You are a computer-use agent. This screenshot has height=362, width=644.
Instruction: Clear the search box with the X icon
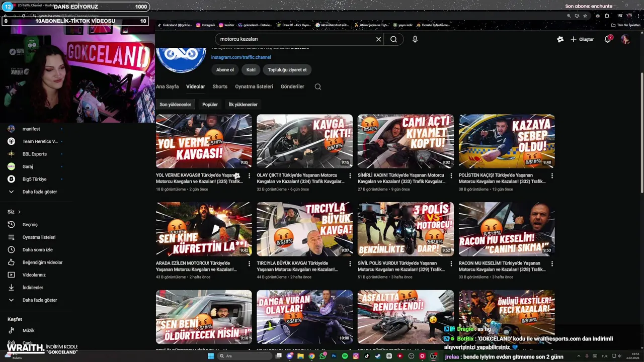click(378, 39)
